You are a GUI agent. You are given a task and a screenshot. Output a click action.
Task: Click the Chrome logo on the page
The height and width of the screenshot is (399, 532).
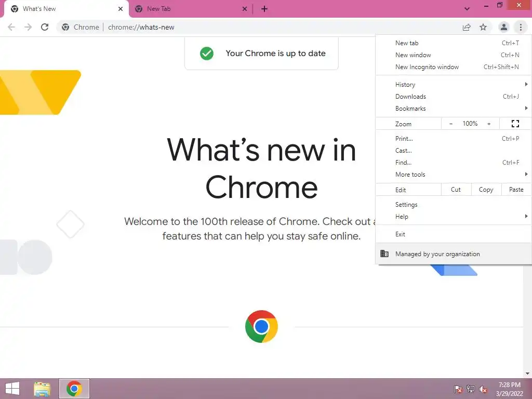(x=261, y=326)
